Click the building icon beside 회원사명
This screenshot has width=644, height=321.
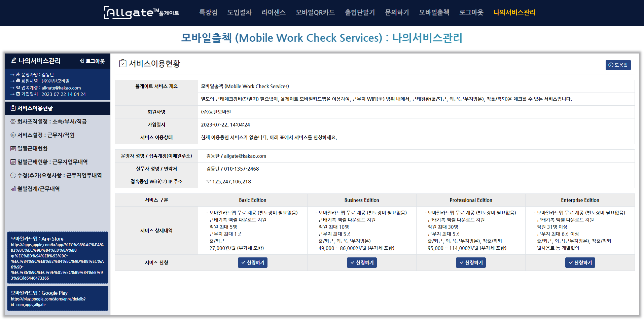pos(18,81)
